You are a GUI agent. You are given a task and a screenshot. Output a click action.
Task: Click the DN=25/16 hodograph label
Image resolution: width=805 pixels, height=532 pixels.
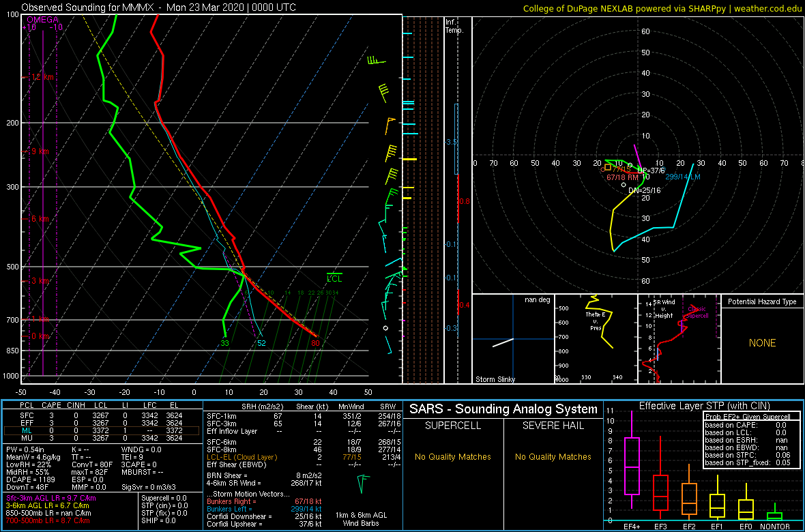click(644, 190)
